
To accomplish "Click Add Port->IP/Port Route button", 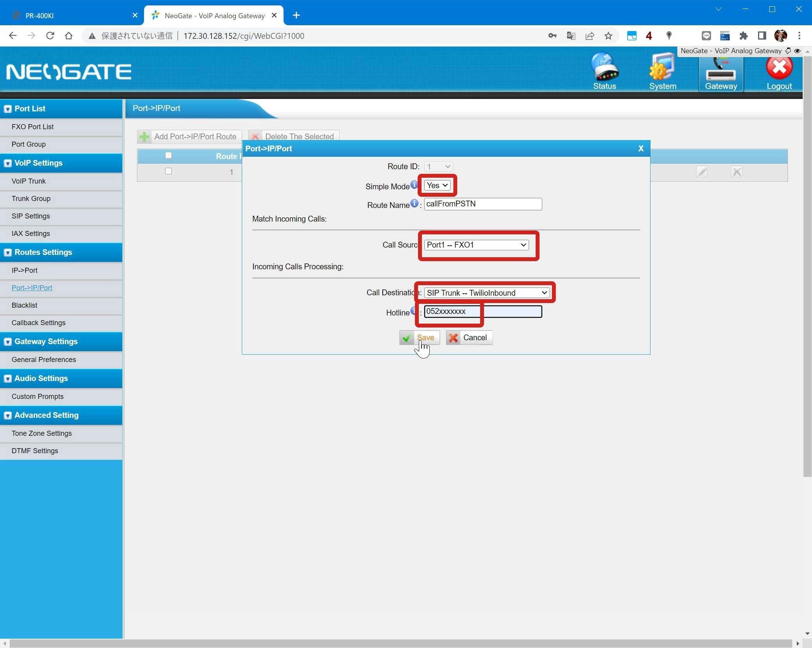I will [x=189, y=137].
